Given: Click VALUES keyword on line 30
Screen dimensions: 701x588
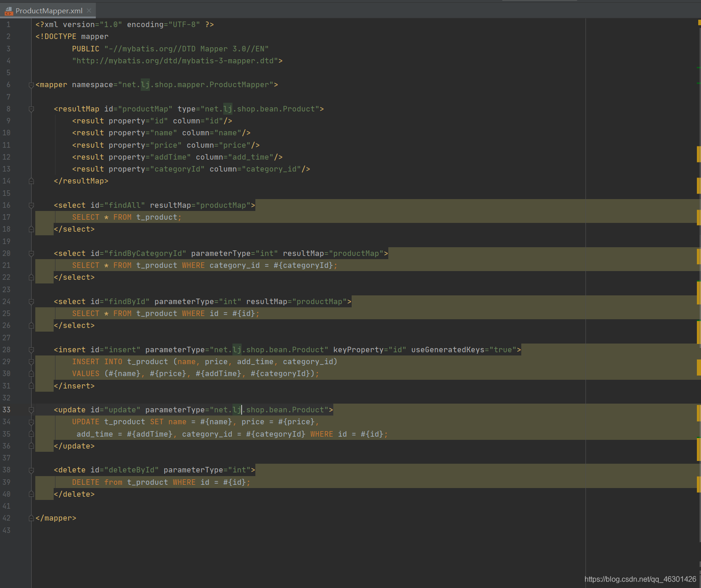Looking at the screenshot, I should 86,374.
